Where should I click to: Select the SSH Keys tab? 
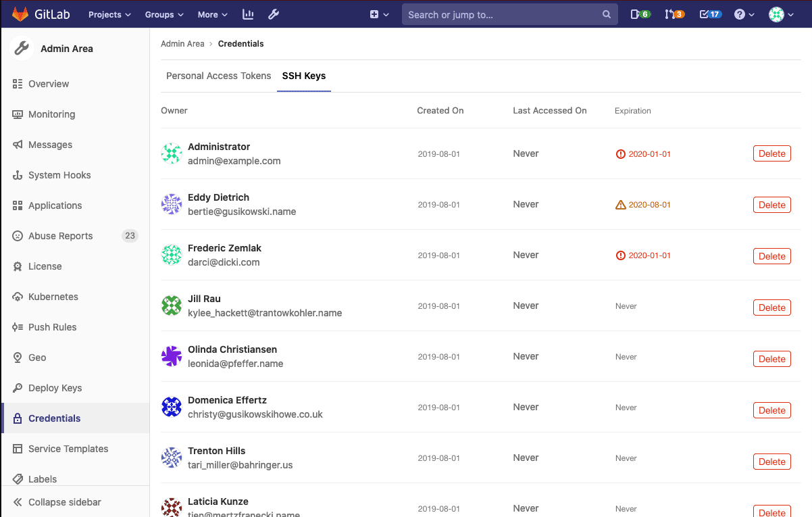(x=303, y=76)
